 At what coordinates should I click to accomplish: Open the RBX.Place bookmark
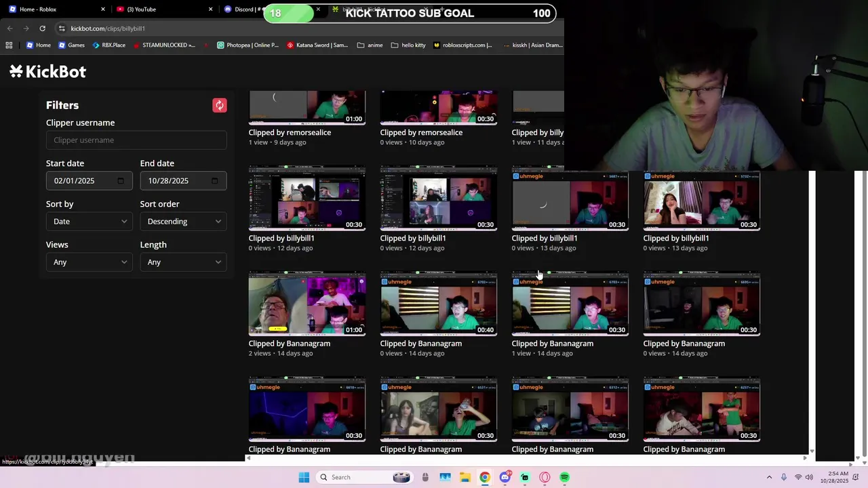[x=108, y=45]
